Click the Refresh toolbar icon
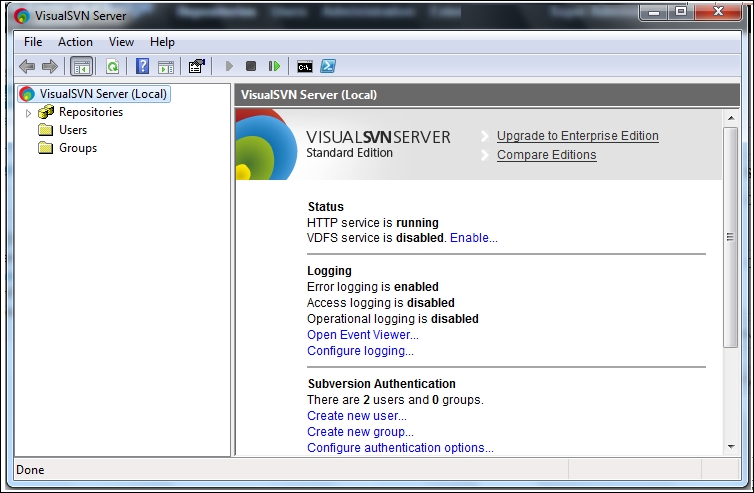This screenshot has width=754, height=493. (112, 66)
